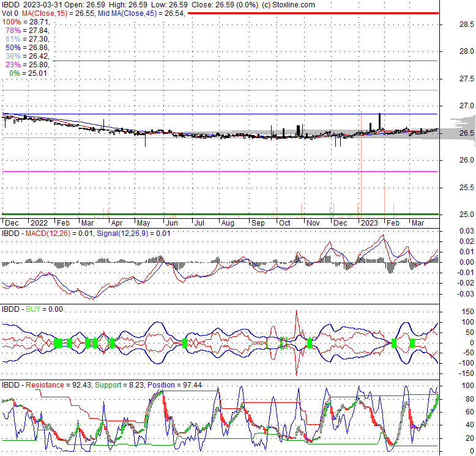The width and height of the screenshot is (476, 456).
Task: Click the Open: 26.59 value
Action: click(84, 5)
